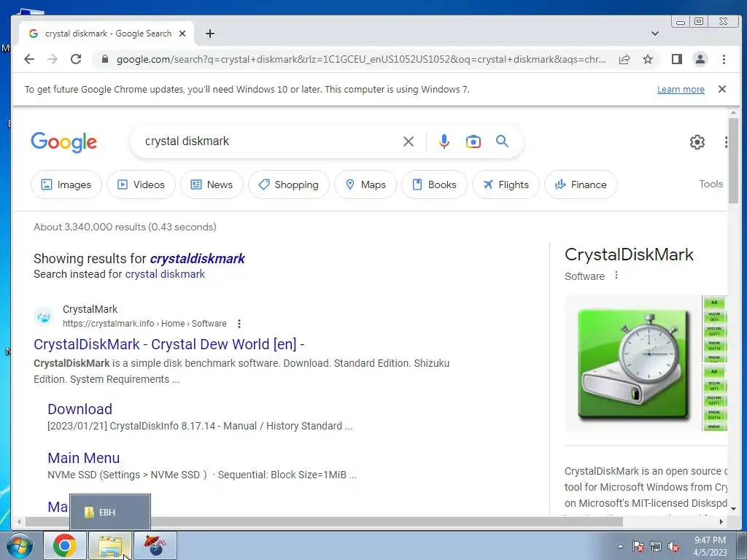Open Google quick settings gear

[x=697, y=142]
